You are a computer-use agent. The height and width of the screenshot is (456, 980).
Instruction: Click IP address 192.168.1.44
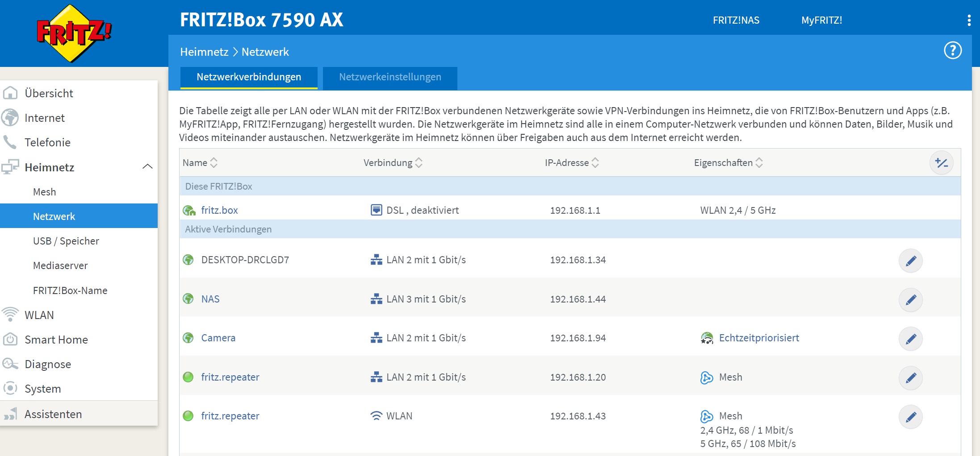point(578,299)
